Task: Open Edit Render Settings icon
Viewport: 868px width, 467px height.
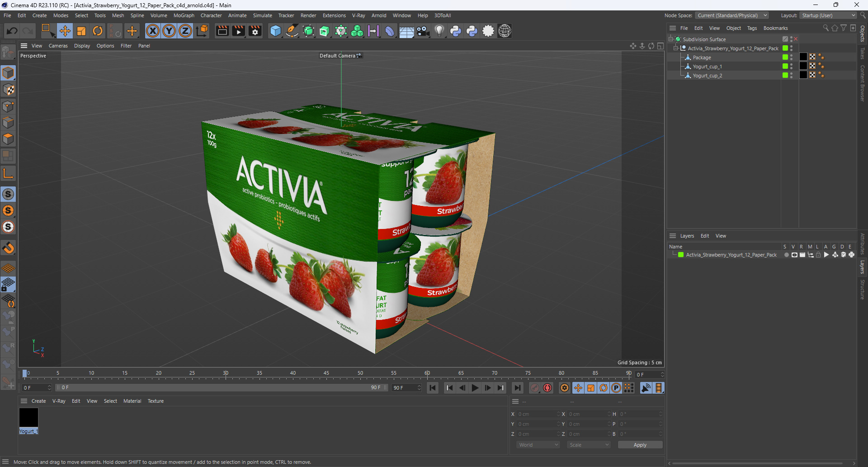Action: 255,31
